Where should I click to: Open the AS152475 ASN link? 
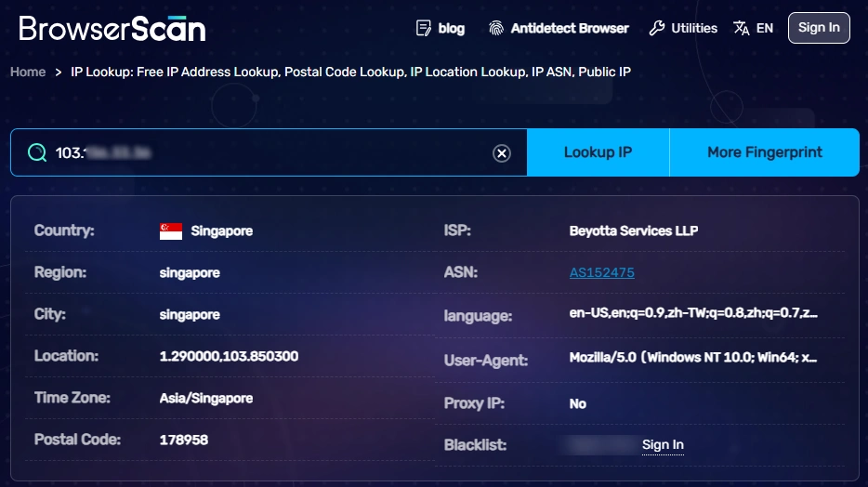click(x=601, y=272)
